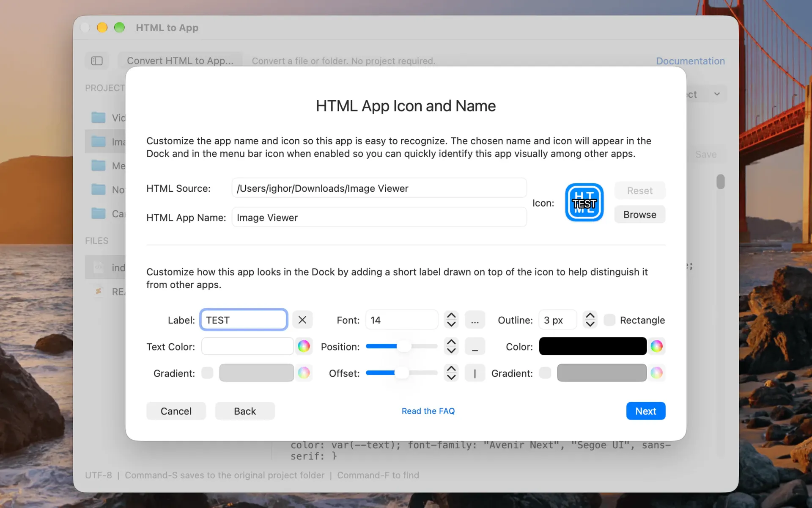Click the Font size field
This screenshot has width=812, height=508.
[401, 320]
